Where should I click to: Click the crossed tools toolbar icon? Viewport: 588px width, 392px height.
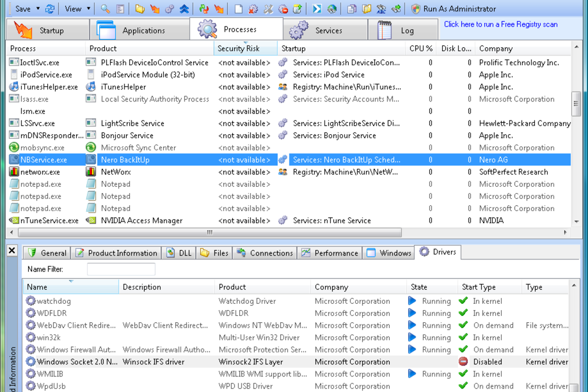point(268,9)
